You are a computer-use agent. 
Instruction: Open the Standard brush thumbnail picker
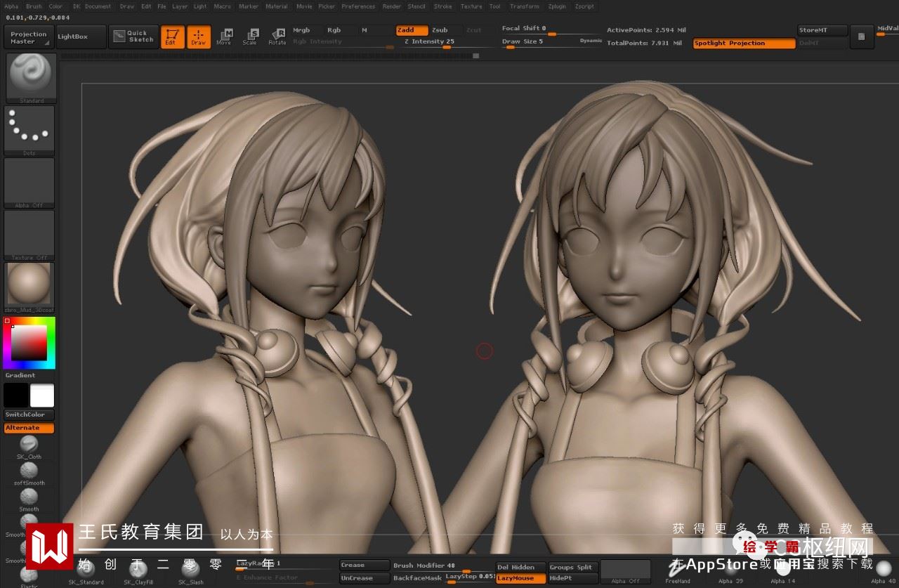(x=31, y=78)
